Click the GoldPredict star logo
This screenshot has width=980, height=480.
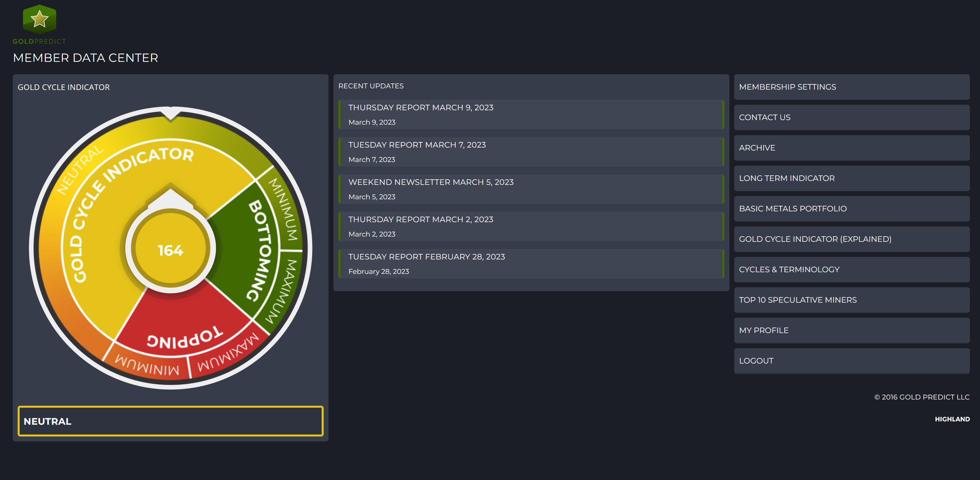[x=39, y=19]
